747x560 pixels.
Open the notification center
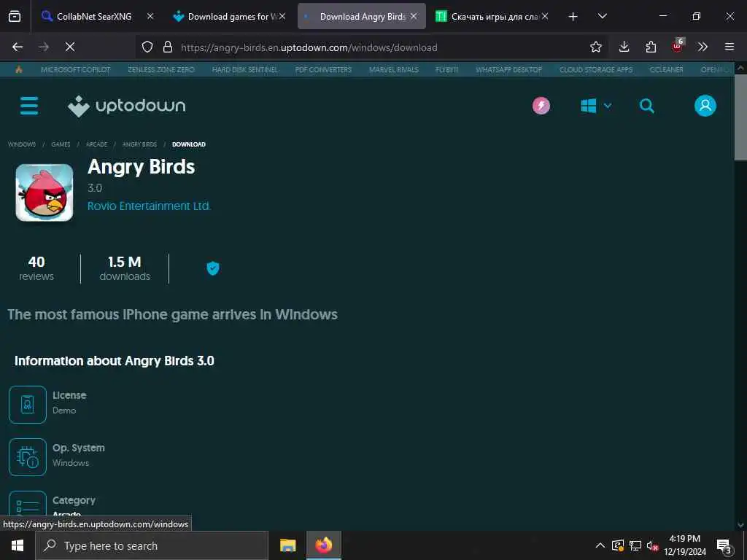pos(724,546)
